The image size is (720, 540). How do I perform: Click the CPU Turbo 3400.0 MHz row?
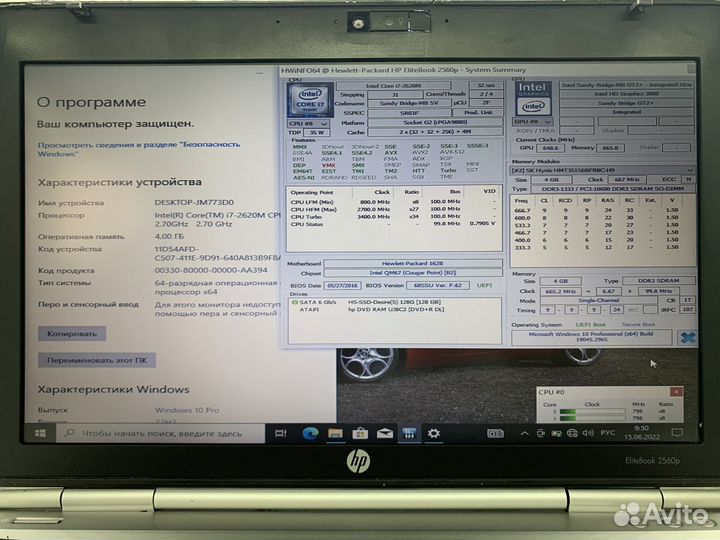click(394, 216)
